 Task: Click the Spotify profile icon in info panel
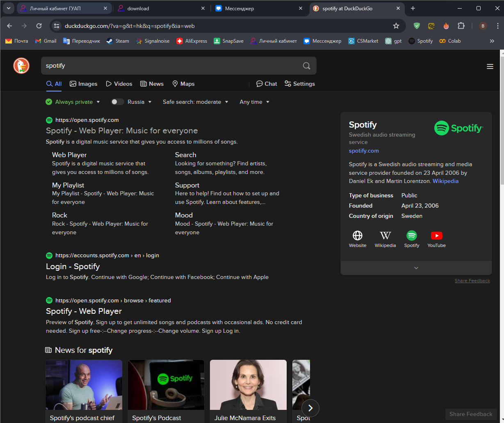(412, 239)
